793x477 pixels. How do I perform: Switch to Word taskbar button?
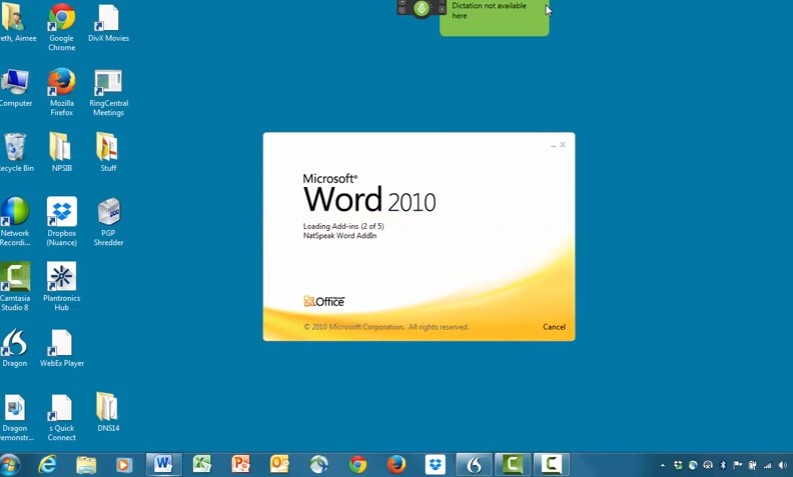(163, 464)
